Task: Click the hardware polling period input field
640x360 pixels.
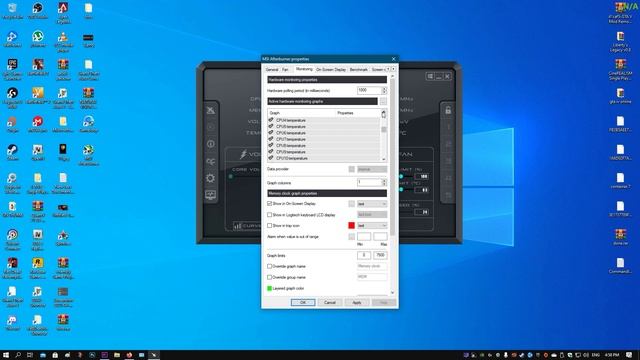Action: 369,90
